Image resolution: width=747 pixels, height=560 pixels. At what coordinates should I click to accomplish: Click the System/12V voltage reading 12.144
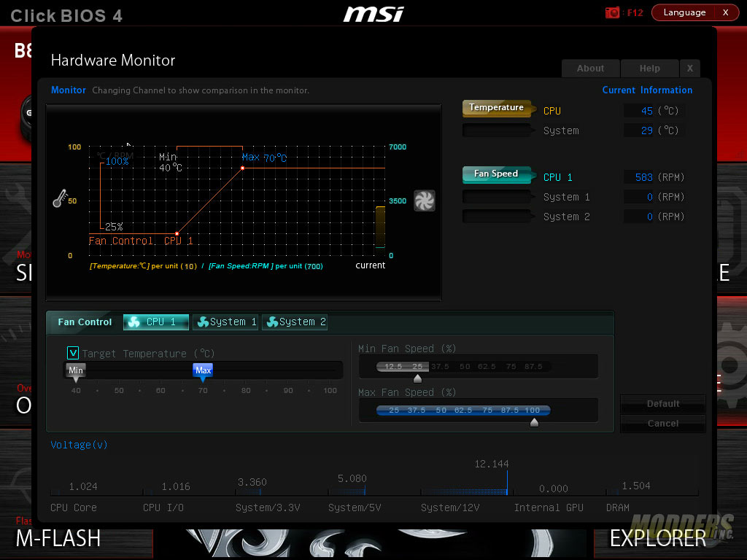click(x=491, y=464)
